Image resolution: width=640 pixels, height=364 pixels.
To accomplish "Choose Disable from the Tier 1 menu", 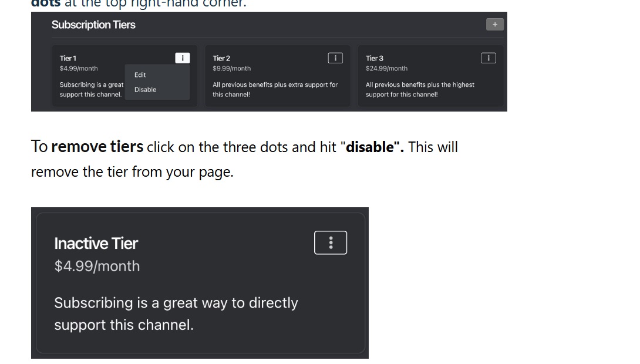I will point(145,90).
